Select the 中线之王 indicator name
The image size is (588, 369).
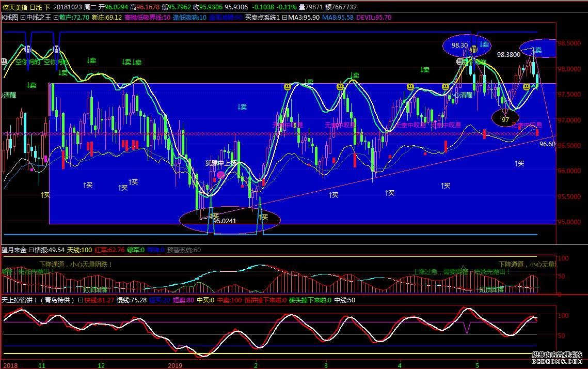(39, 17)
